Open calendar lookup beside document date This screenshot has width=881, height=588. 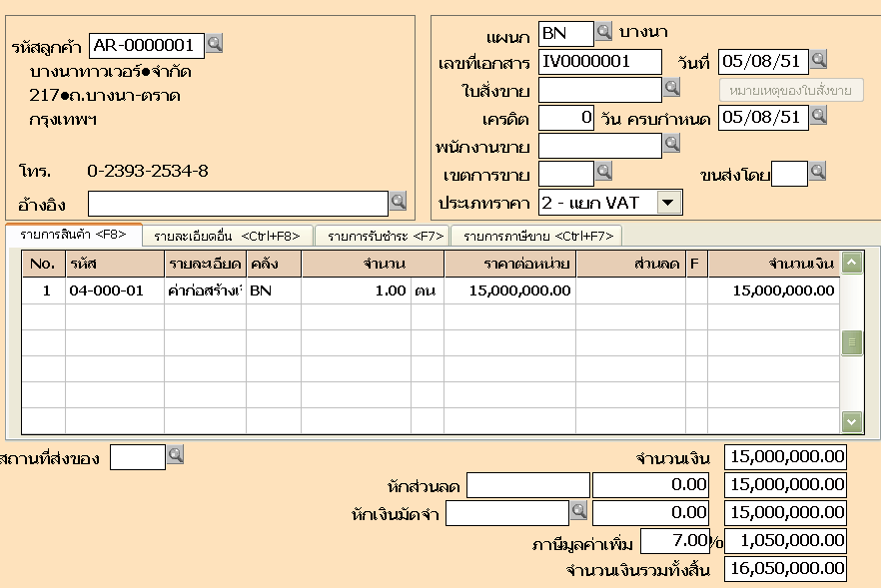click(818, 60)
